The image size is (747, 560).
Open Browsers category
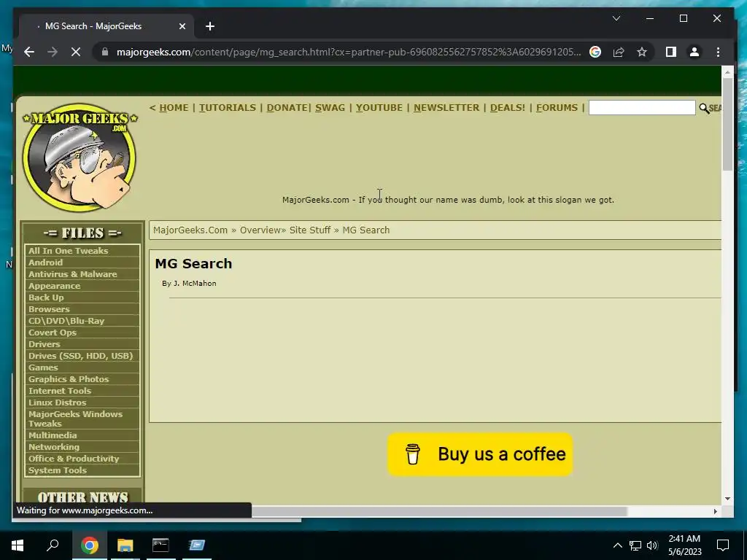click(49, 309)
